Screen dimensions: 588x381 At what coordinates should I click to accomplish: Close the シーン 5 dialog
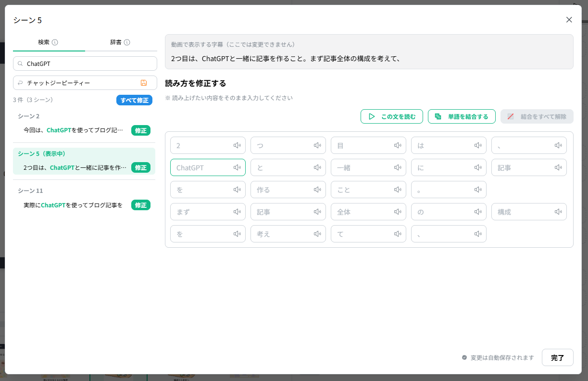[x=569, y=20]
